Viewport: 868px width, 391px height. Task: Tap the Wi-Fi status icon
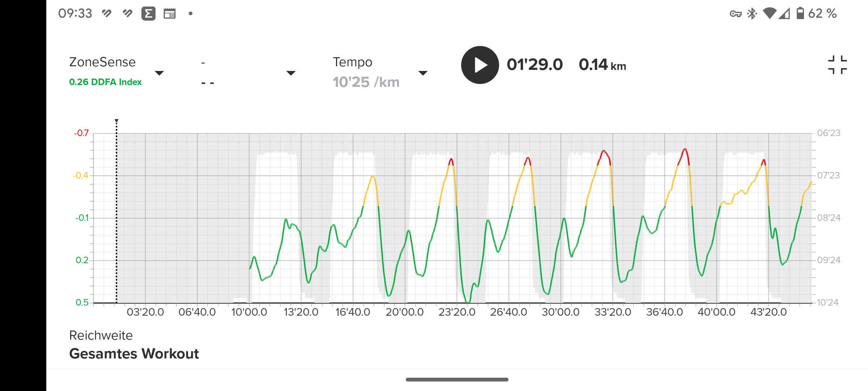(x=769, y=14)
